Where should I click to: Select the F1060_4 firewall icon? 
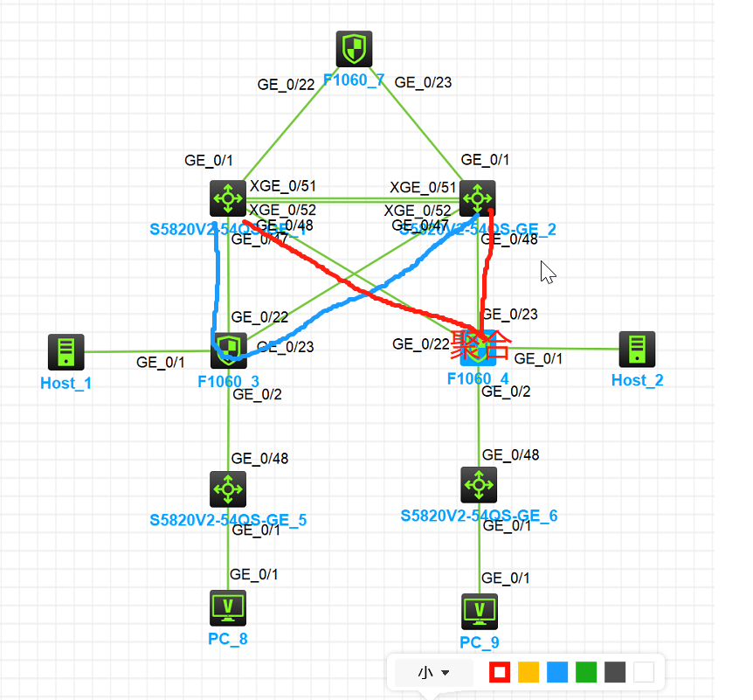[479, 349]
